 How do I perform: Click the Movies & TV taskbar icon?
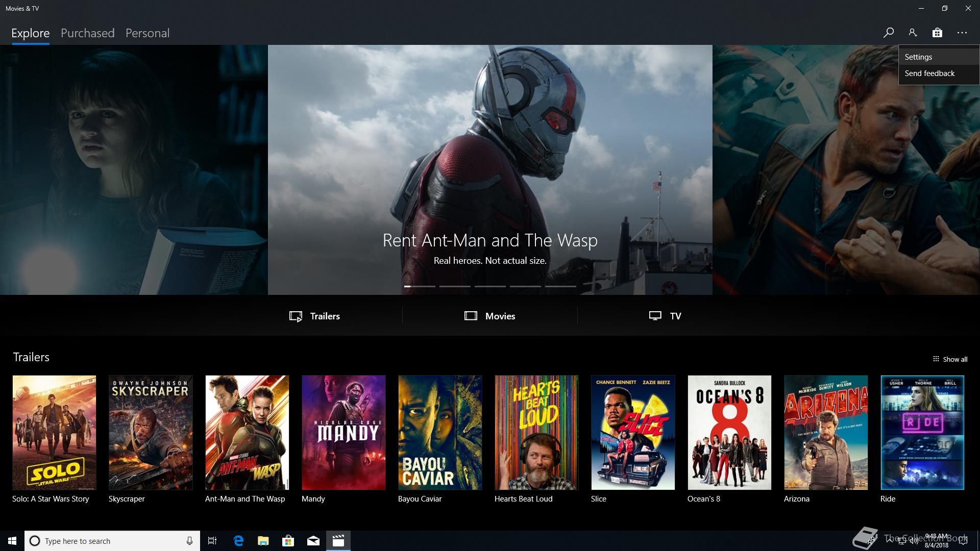[338, 541]
